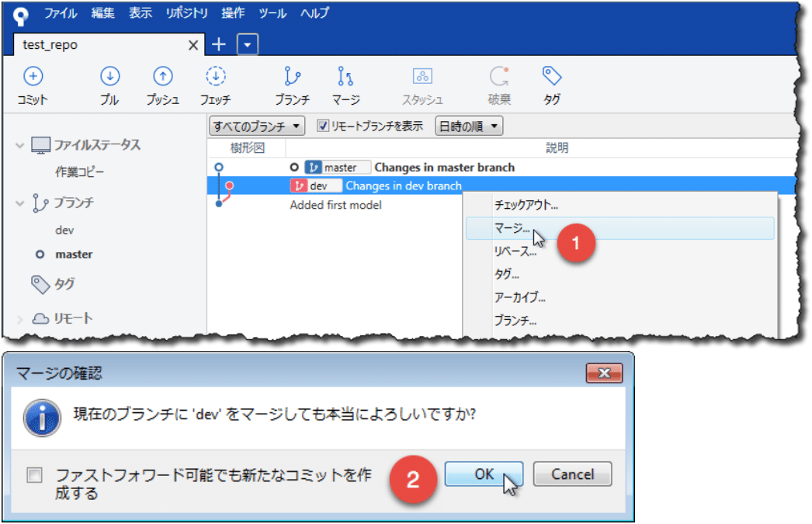Choose Branch (ブランチ...) in the context menu

(x=620, y=321)
